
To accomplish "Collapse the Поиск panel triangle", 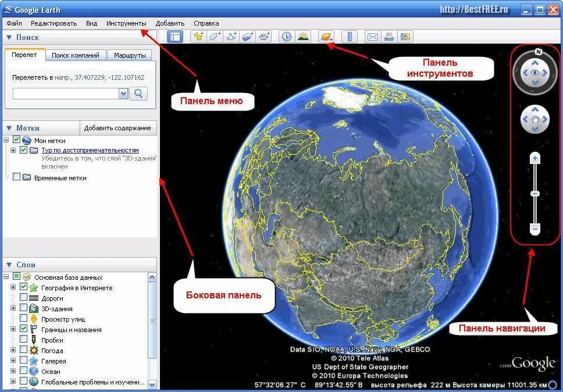I will (x=9, y=37).
